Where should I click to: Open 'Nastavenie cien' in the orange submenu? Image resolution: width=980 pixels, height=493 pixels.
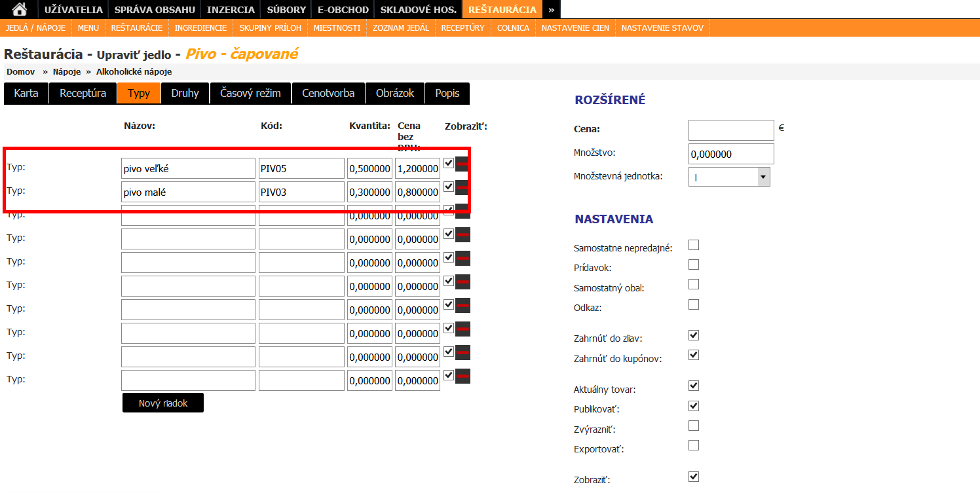pyautogui.click(x=575, y=27)
